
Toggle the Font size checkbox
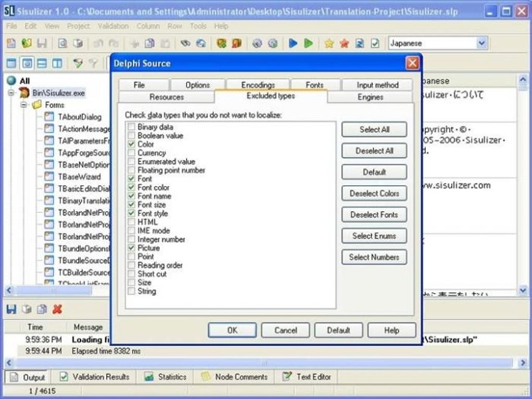131,204
